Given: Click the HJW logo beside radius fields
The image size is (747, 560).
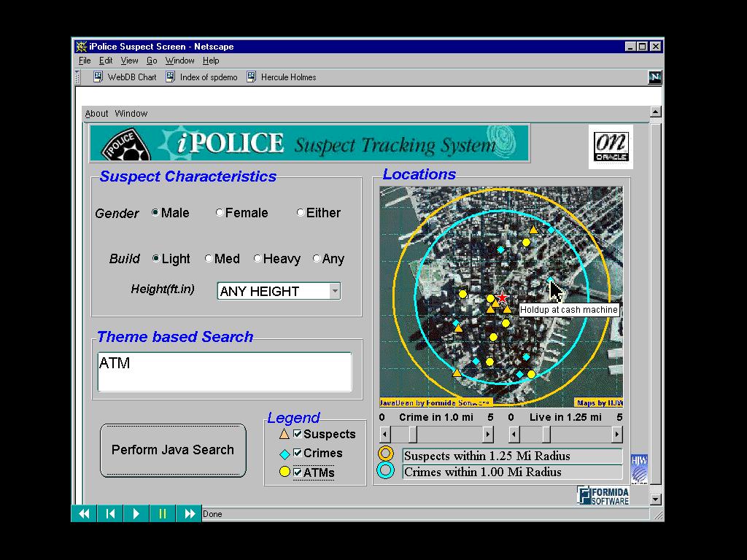Looking at the screenshot, I should (x=639, y=469).
